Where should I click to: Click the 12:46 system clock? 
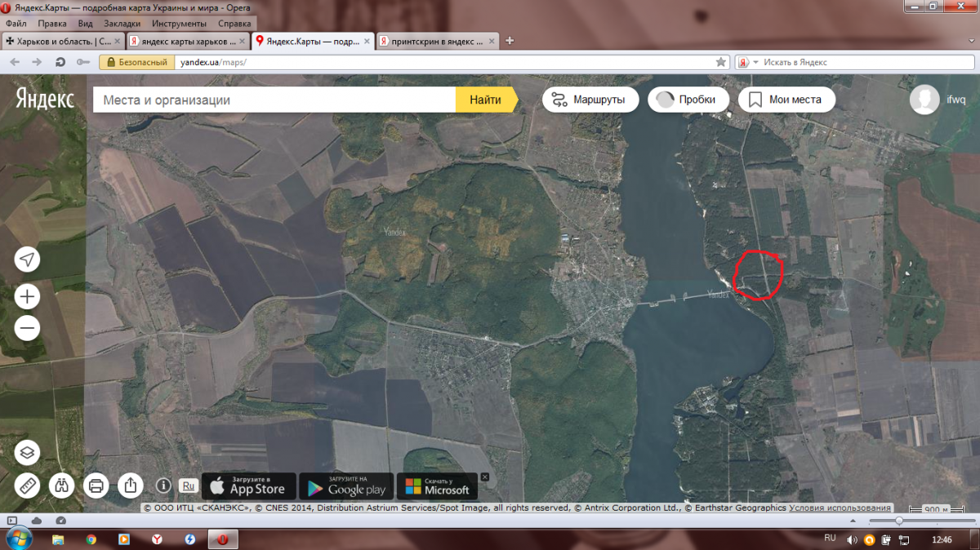[942, 539]
